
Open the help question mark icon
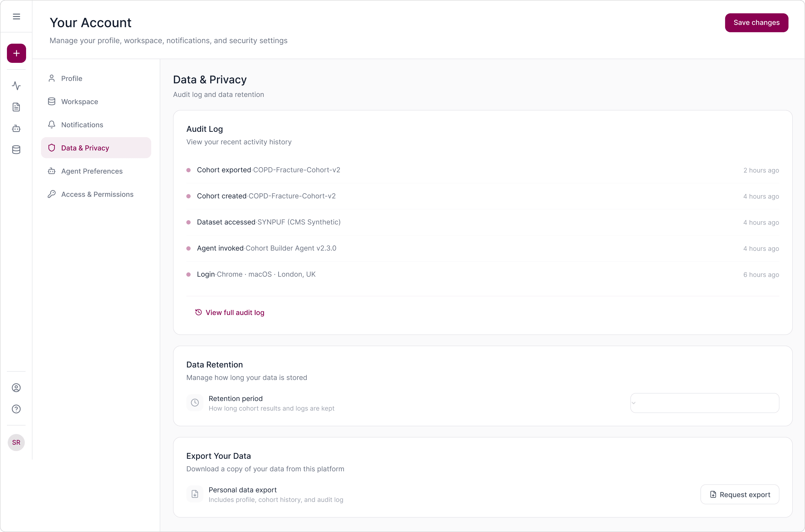tap(16, 409)
